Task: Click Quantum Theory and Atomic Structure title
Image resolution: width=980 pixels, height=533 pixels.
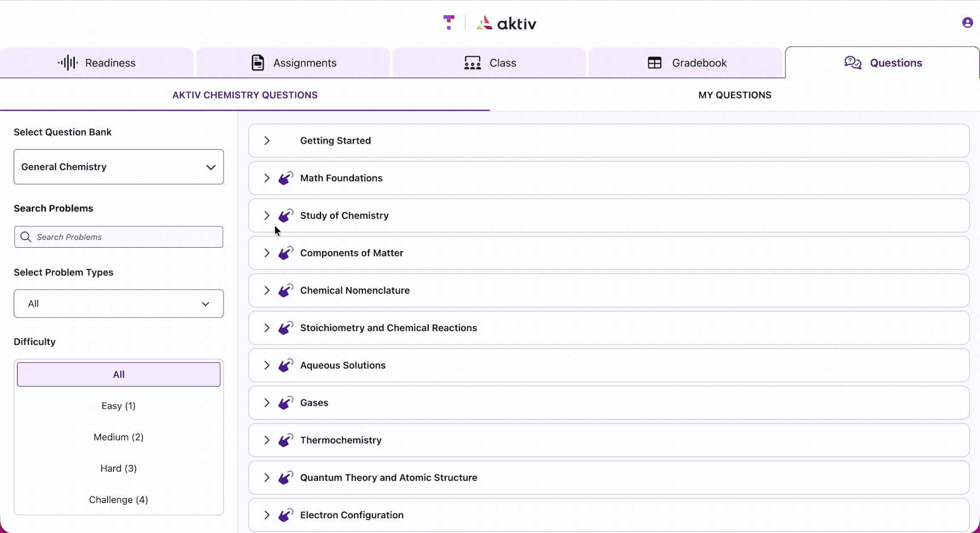Action: point(388,477)
